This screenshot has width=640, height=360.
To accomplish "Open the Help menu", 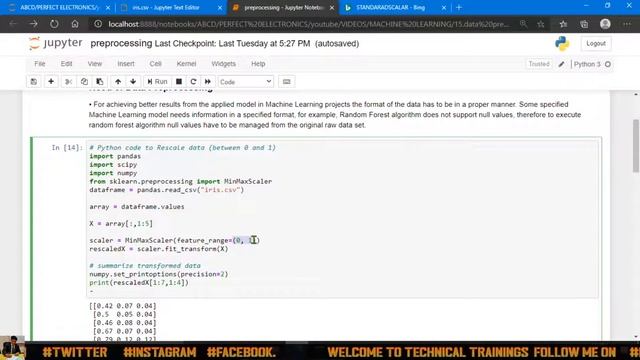I will click(258, 64).
